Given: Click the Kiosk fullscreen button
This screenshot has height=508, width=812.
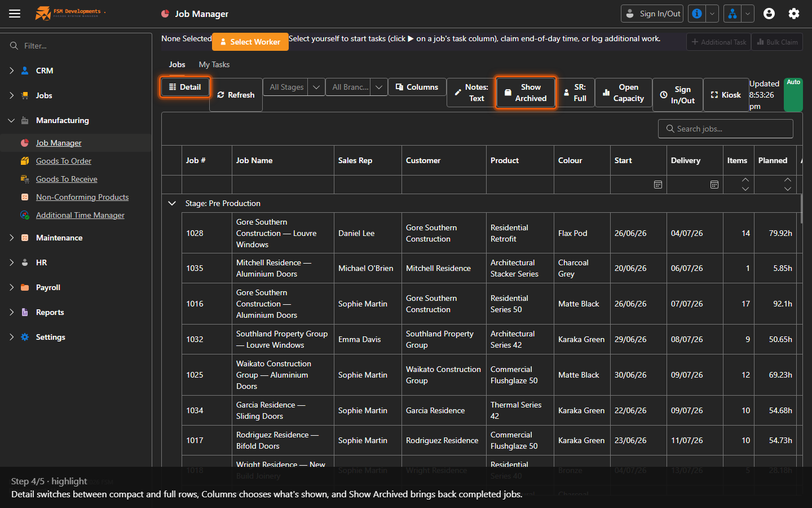Looking at the screenshot, I should [x=726, y=95].
